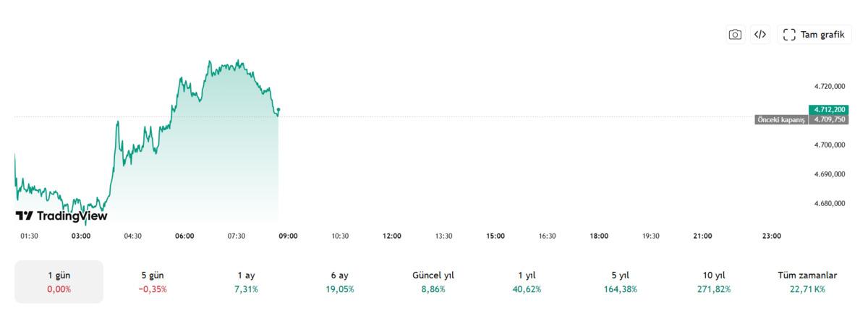Screen dimensions: 868x329
Task: Click the current price label 4.712,200
Action: pyautogui.click(x=828, y=110)
